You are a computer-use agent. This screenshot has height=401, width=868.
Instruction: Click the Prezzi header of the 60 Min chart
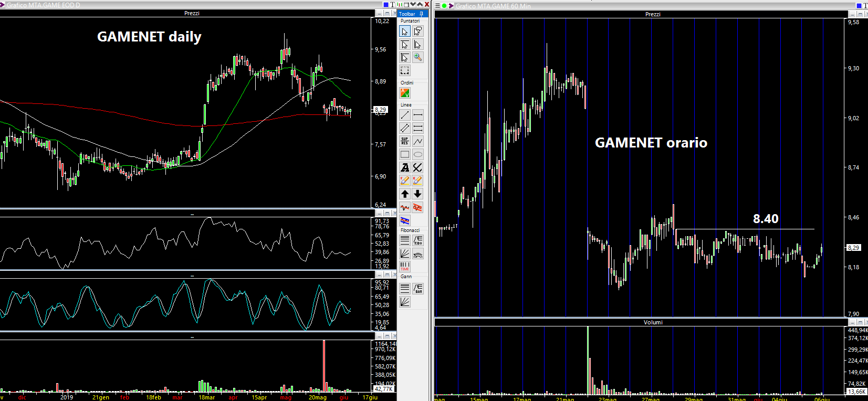coord(652,14)
